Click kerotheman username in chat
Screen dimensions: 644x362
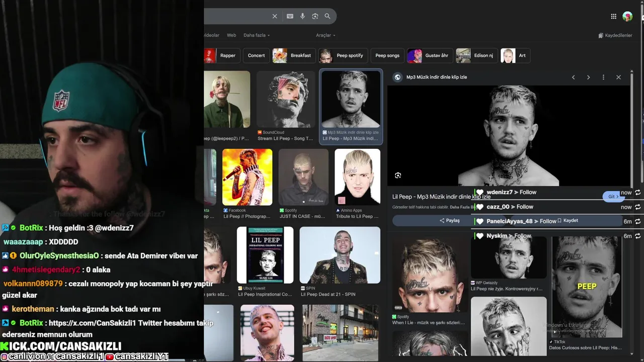coord(33,309)
